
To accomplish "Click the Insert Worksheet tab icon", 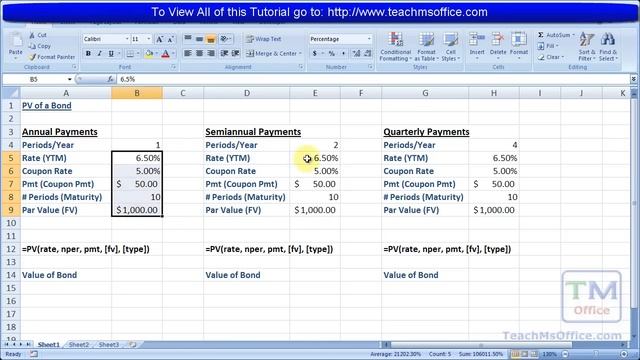I will click(133, 344).
